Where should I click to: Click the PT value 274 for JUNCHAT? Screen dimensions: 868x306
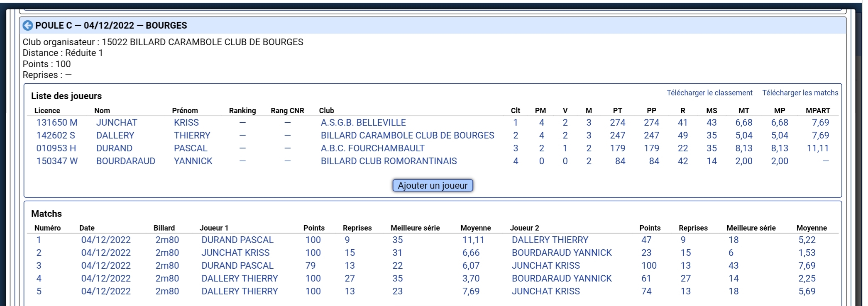[618, 123]
